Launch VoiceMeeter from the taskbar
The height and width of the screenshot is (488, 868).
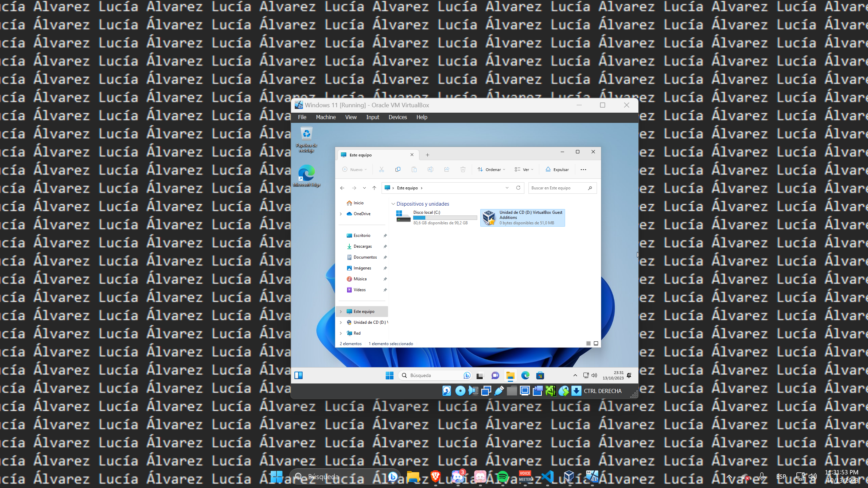pos(525,476)
